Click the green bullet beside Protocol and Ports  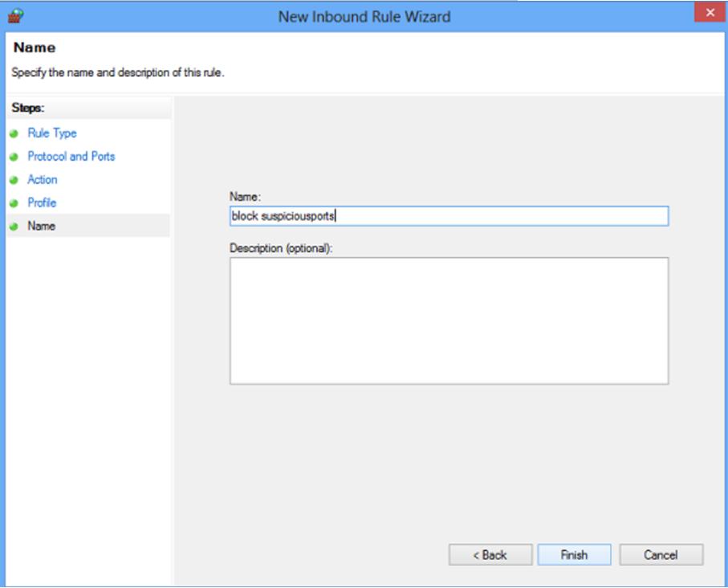14,157
